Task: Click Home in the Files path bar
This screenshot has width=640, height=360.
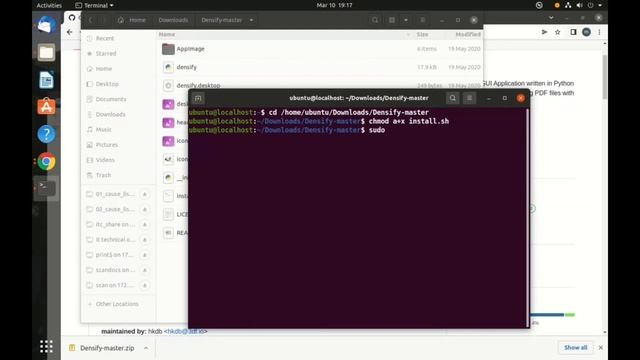Action: point(132,20)
